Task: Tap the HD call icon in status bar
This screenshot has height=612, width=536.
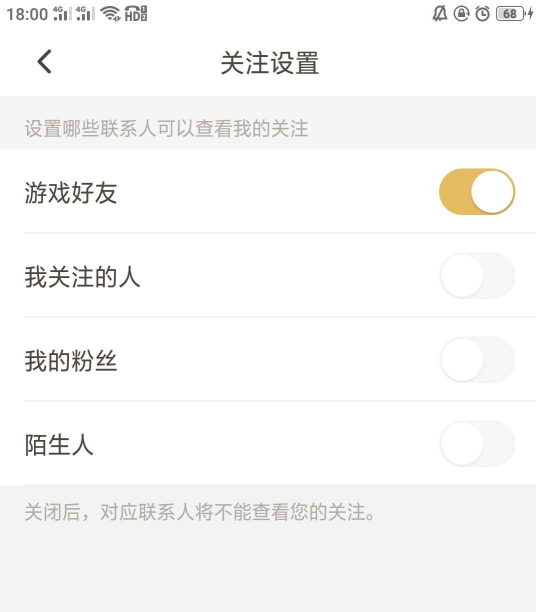Action: (136, 14)
